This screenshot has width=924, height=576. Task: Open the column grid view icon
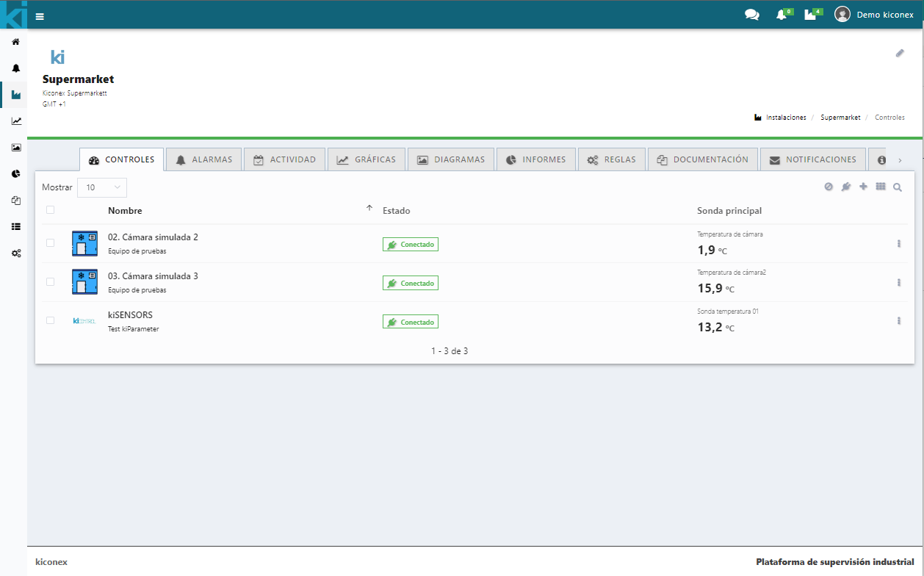pyautogui.click(x=881, y=187)
